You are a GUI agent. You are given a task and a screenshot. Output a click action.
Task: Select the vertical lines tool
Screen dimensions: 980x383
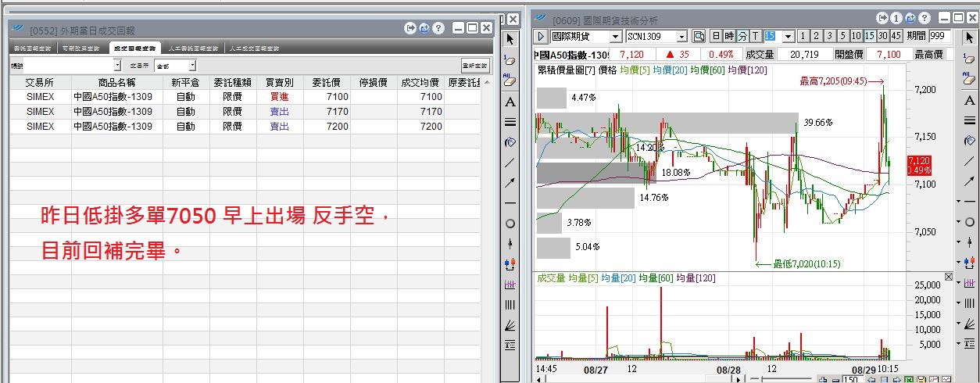510,305
